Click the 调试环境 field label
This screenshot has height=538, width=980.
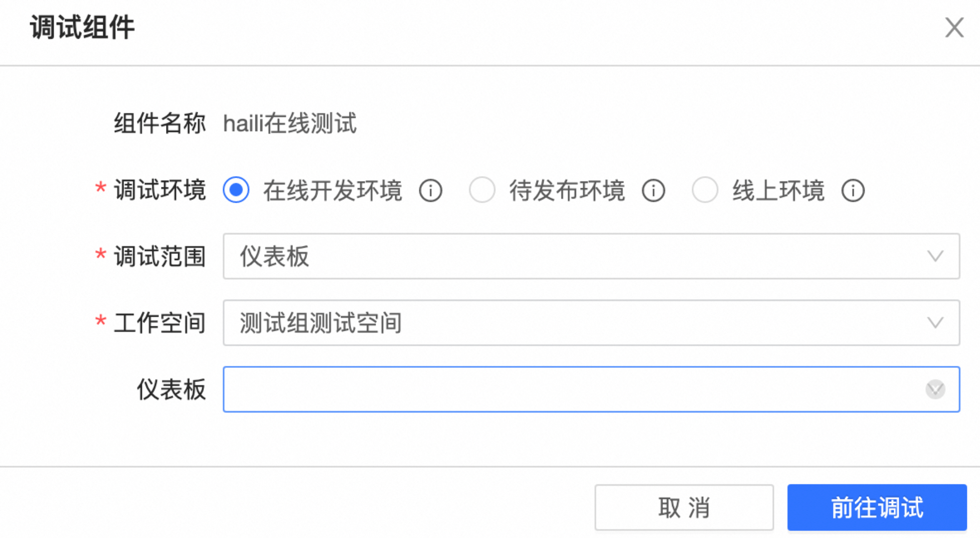point(159,190)
